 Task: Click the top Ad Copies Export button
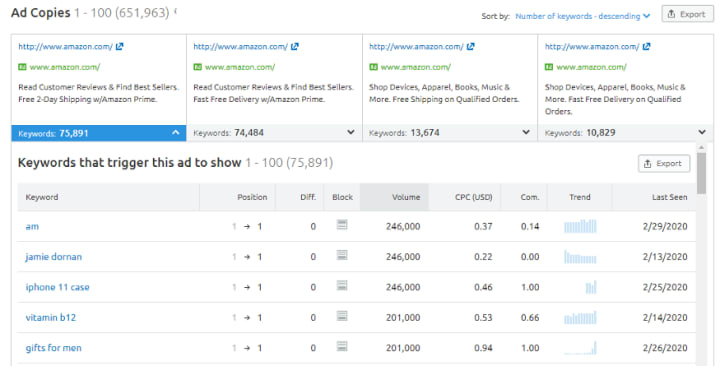[687, 14]
